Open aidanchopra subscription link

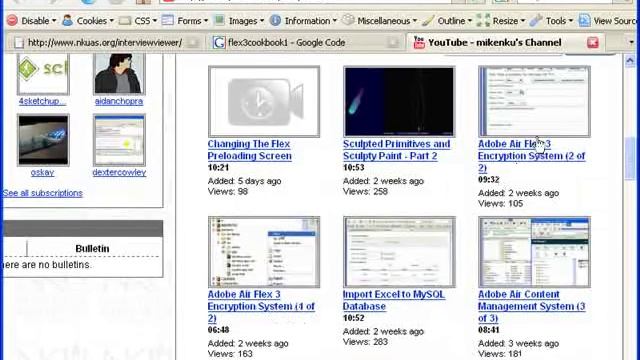click(119, 101)
